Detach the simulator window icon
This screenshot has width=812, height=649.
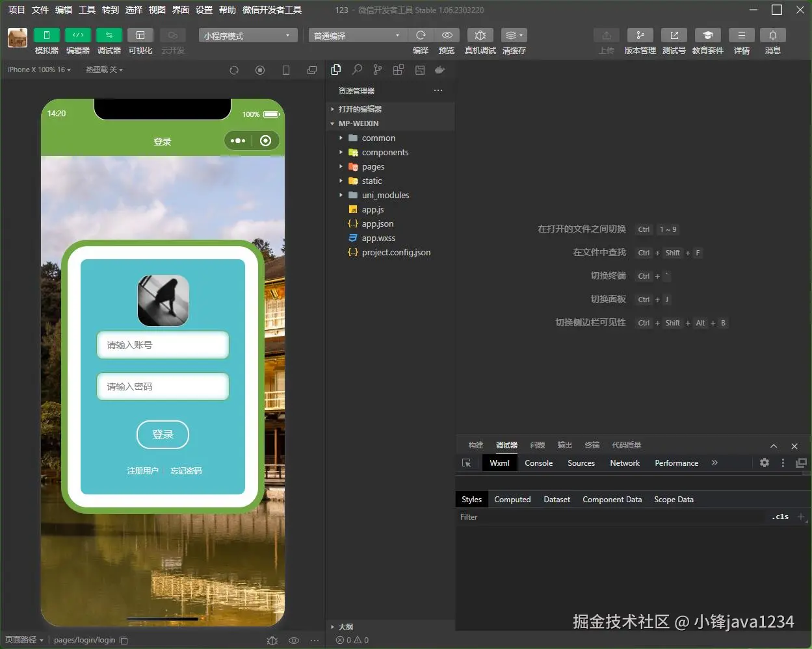(x=312, y=70)
